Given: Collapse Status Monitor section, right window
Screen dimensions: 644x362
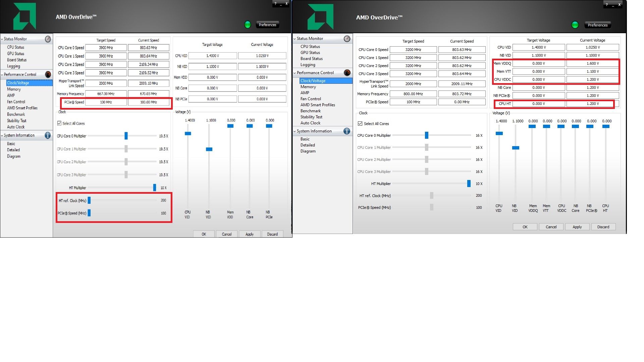Looking at the screenshot, I should pyautogui.click(x=294, y=39).
